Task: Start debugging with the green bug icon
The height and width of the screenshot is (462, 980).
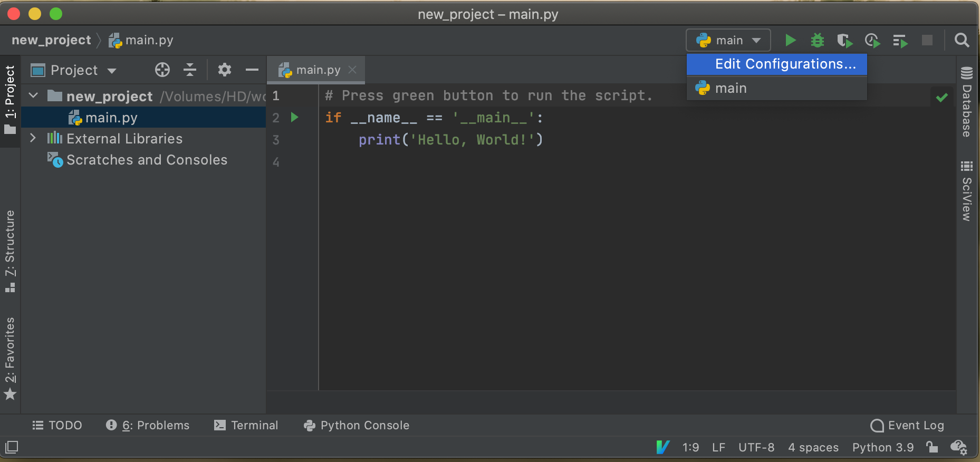Action: 817,41
